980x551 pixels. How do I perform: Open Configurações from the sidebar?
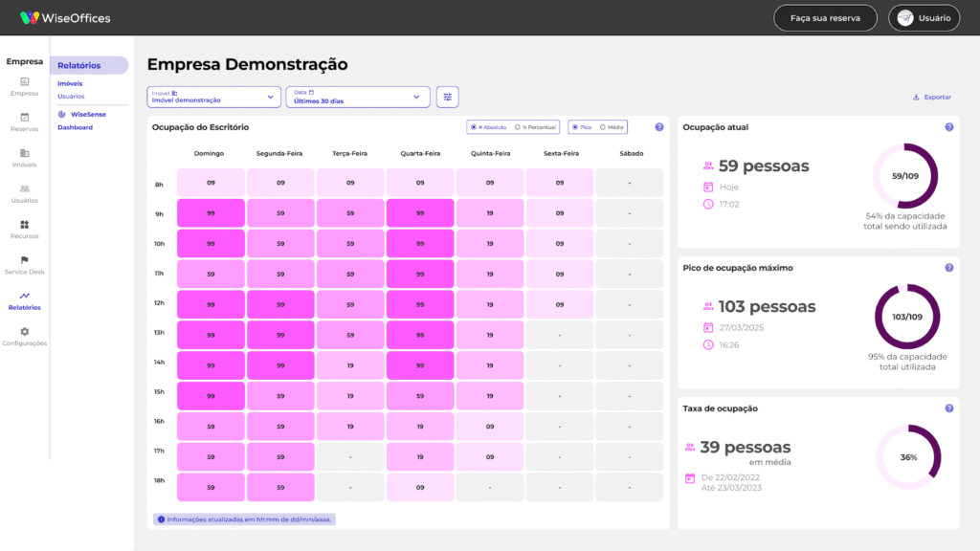point(24,335)
